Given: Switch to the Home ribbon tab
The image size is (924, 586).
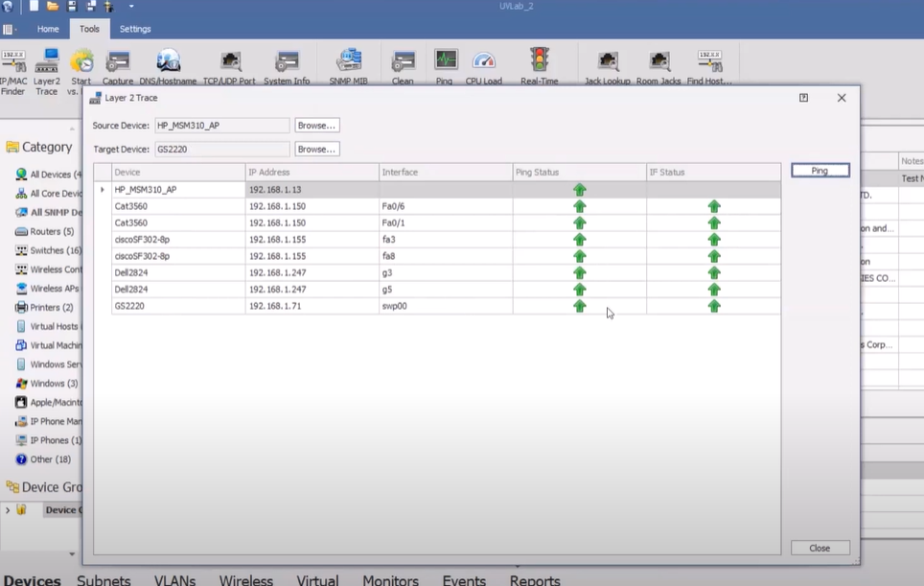Looking at the screenshot, I should (48, 29).
